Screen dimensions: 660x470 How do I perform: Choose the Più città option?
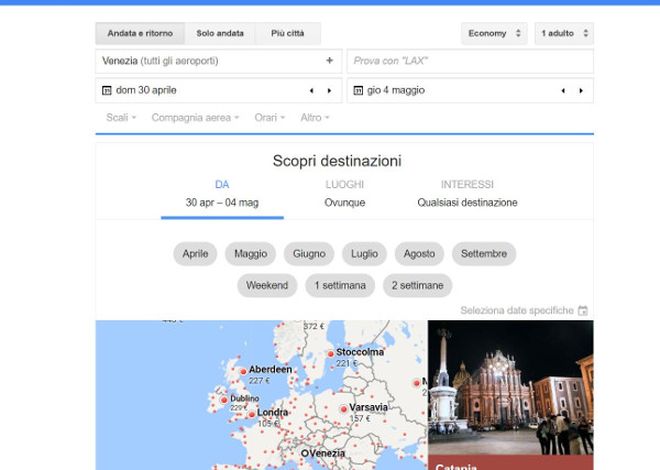[287, 33]
